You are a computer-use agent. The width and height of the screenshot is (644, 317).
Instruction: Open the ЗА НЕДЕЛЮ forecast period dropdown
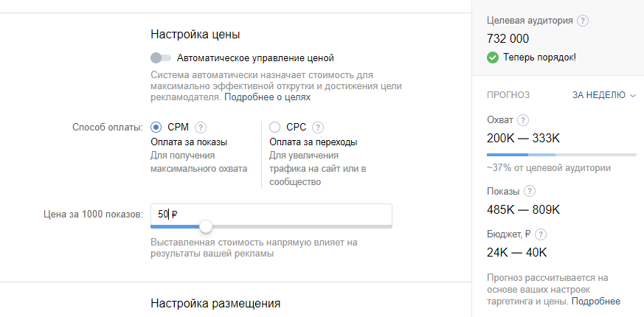pyautogui.click(x=604, y=95)
